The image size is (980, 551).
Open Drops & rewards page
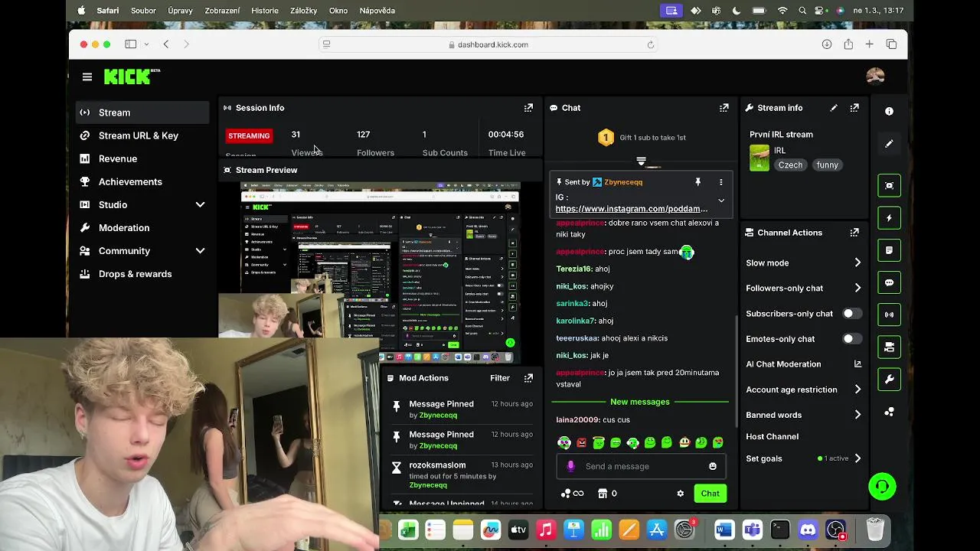(x=142, y=274)
